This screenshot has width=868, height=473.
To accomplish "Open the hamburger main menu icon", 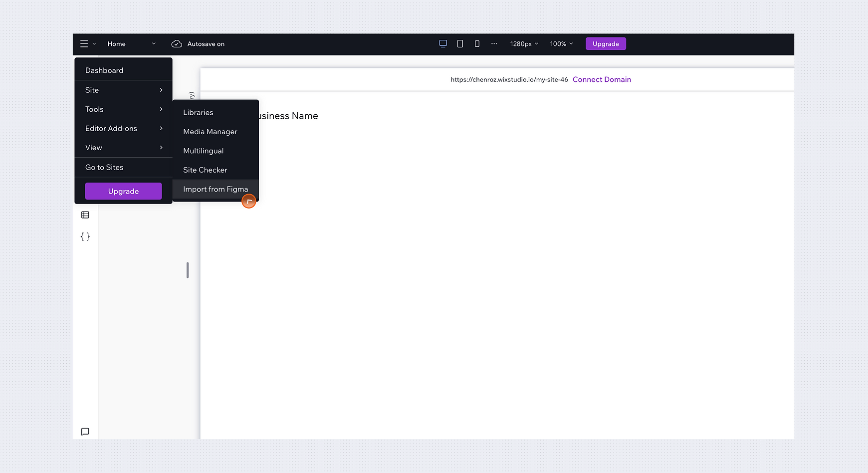I will pos(84,44).
